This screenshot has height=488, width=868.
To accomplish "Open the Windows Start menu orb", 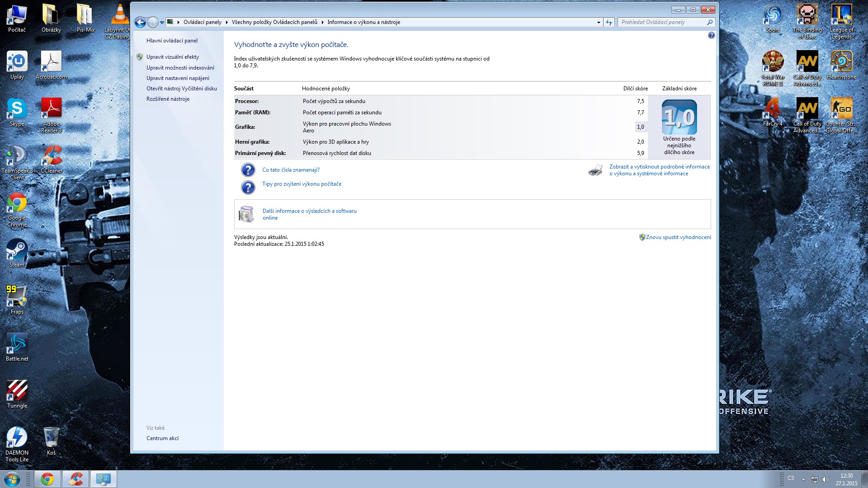I will point(12,479).
